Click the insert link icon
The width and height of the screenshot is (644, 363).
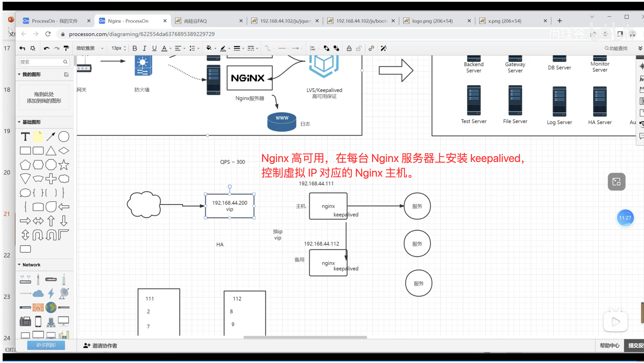pyautogui.click(x=371, y=48)
